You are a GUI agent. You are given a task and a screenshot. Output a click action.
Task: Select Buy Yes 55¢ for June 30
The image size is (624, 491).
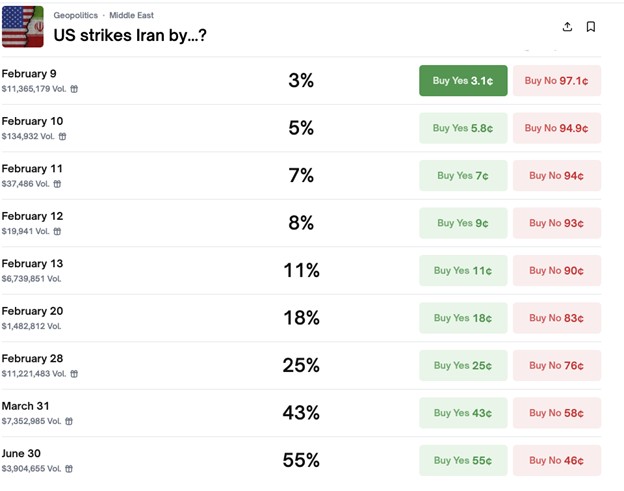(463, 460)
